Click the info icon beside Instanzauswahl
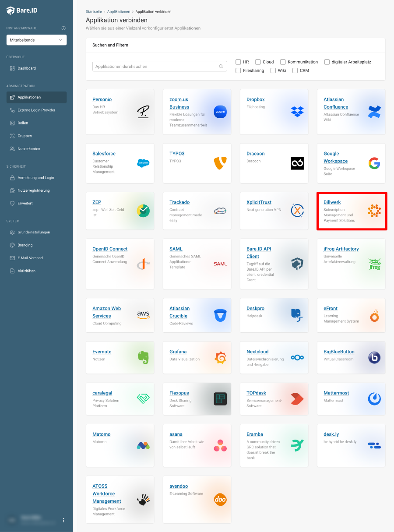Screen dimensions: 394x532 coord(63,28)
